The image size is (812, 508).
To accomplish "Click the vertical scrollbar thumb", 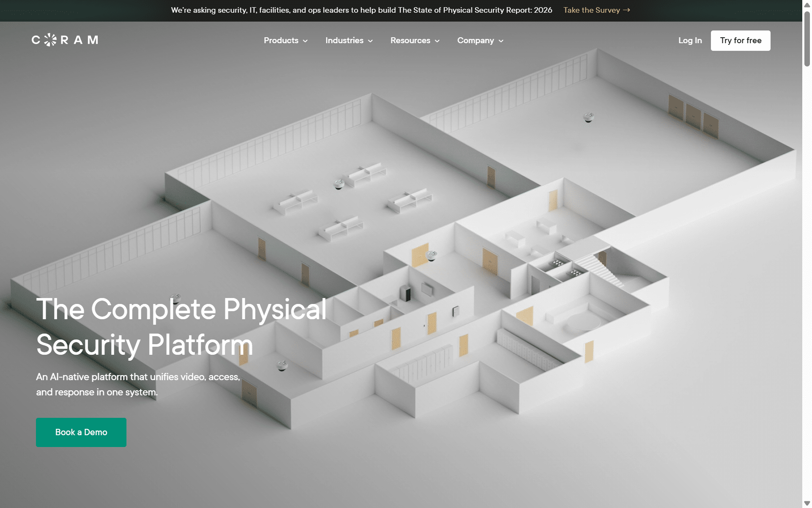I will tap(807, 39).
